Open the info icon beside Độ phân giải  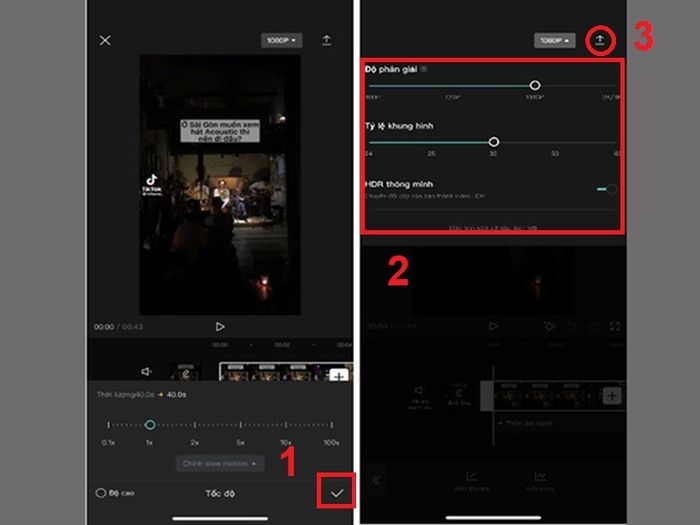pos(424,69)
